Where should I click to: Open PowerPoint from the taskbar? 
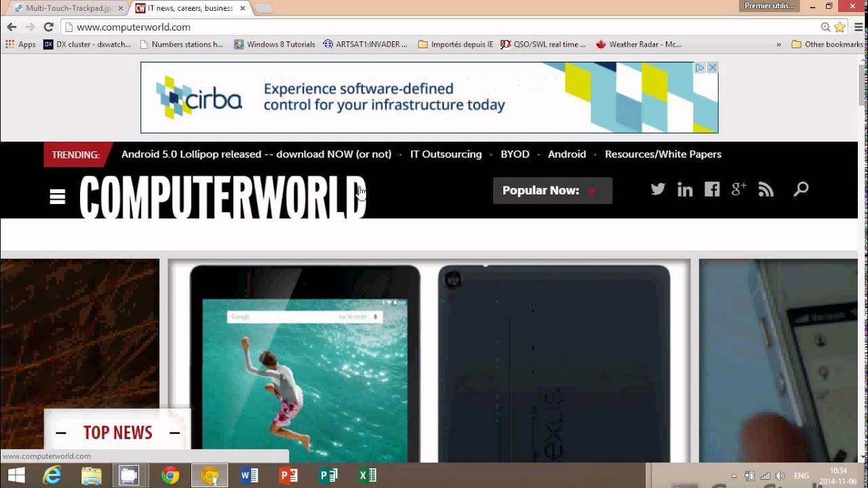[x=288, y=476]
